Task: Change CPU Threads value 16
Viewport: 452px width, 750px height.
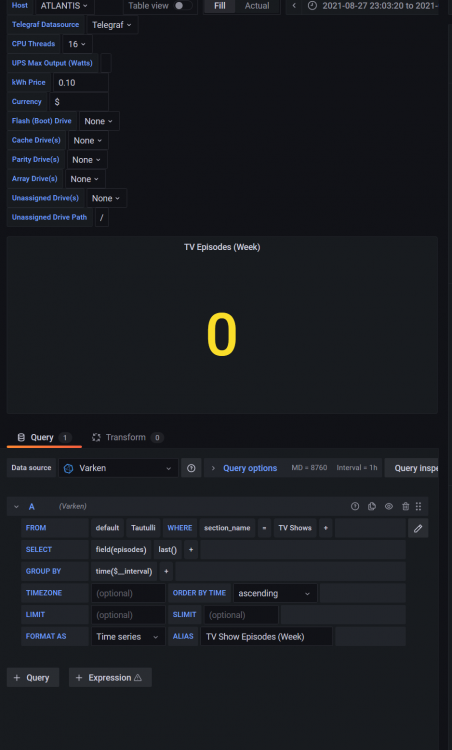Action: tap(77, 44)
